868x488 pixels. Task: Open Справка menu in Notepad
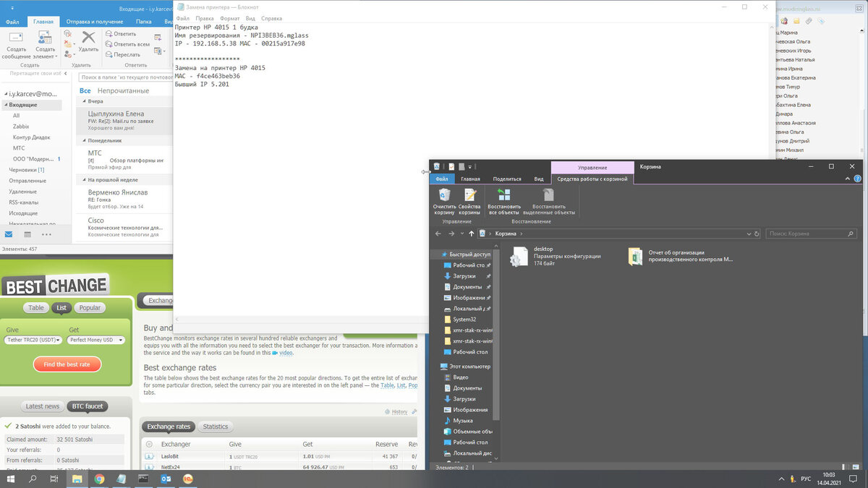coord(272,17)
